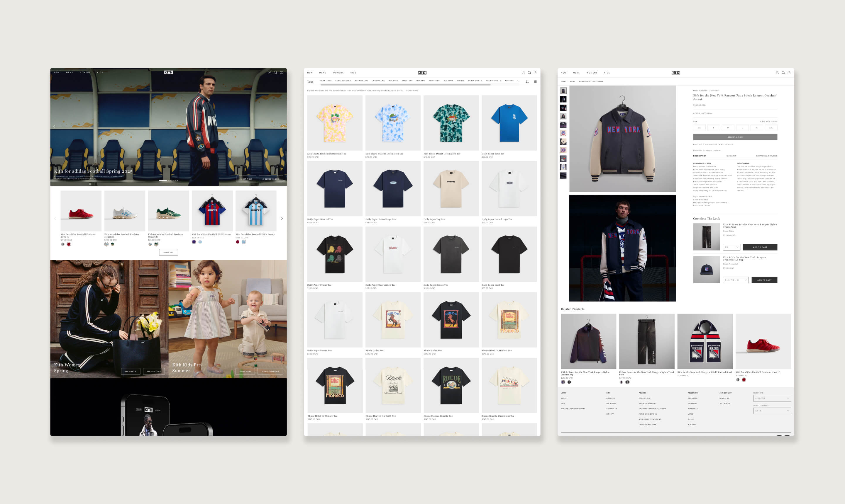This screenshot has width=845, height=504.
Task: Open account icon on the jacket product page
Action: (x=777, y=73)
